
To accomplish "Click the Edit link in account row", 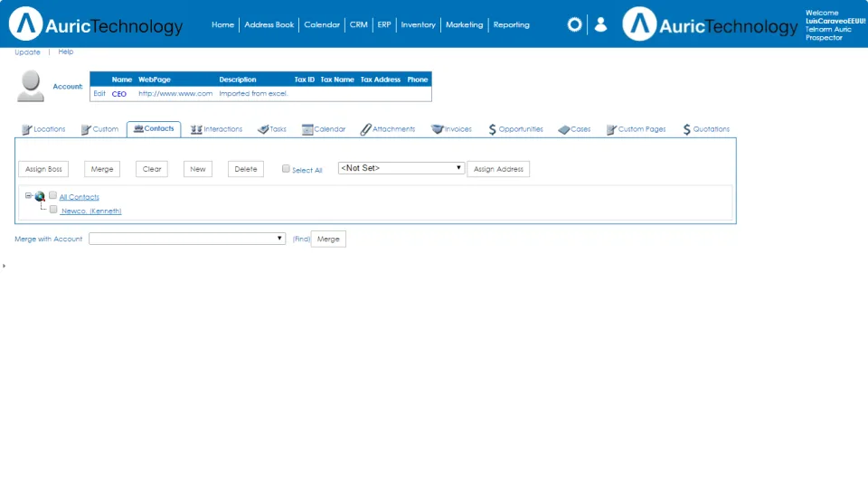I will click(x=99, y=93).
